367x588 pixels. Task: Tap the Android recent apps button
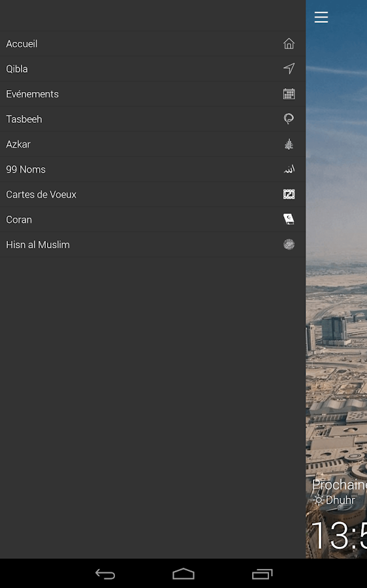262,574
